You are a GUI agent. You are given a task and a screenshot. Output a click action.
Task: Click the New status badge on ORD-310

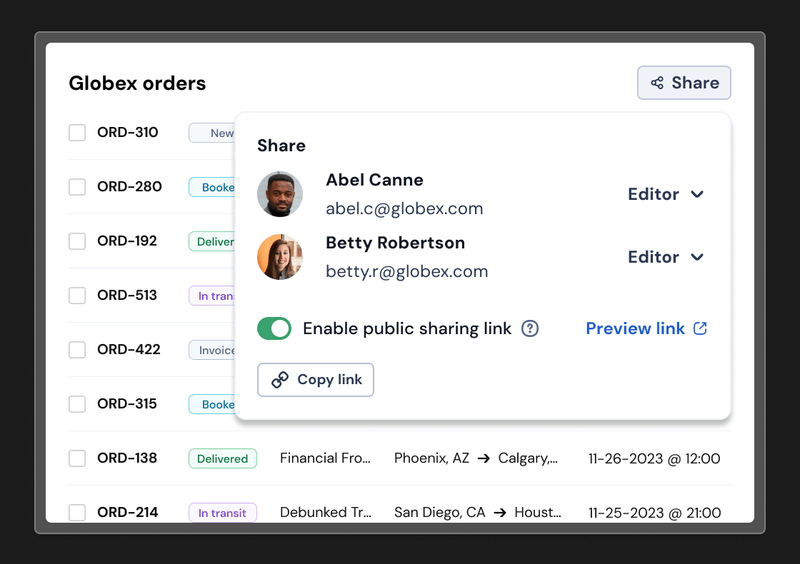tap(212, 133)
